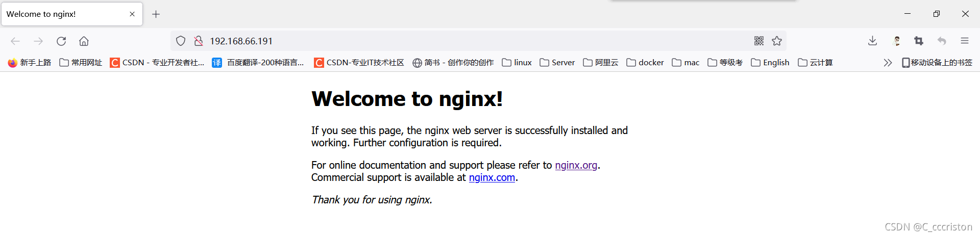Open the Firefox application menu
The image size is (980, 237).
click(965, 41)
